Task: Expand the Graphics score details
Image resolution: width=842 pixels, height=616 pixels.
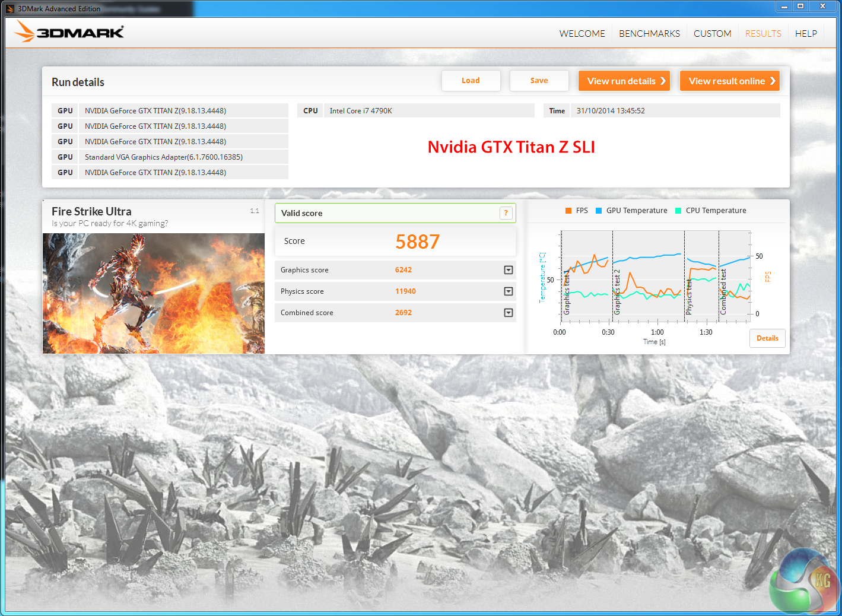Action: (509, 270)
